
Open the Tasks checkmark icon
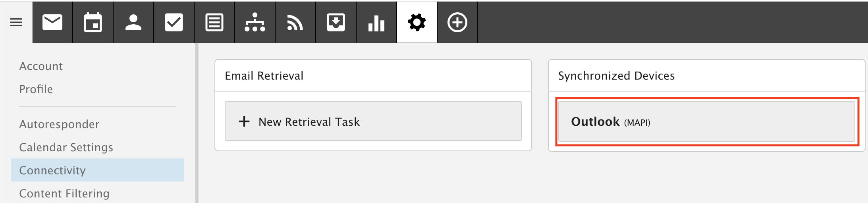pyautogui.click(x=174, y=22)
